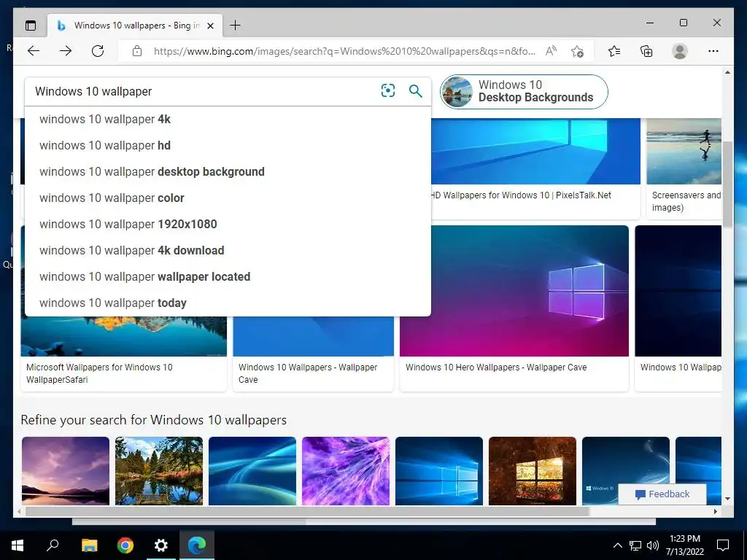The height and width of the screenshot is (560, 747).
Task: Open the taskbar clock showing 1:23 PM
Action: pos(684,545)
